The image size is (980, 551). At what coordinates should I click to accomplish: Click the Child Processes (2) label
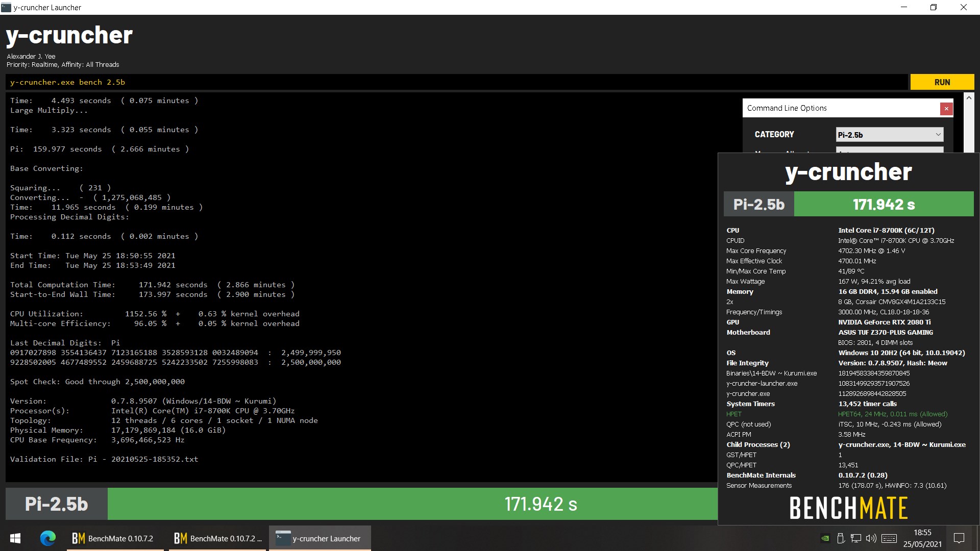click(x=758, y=444)
